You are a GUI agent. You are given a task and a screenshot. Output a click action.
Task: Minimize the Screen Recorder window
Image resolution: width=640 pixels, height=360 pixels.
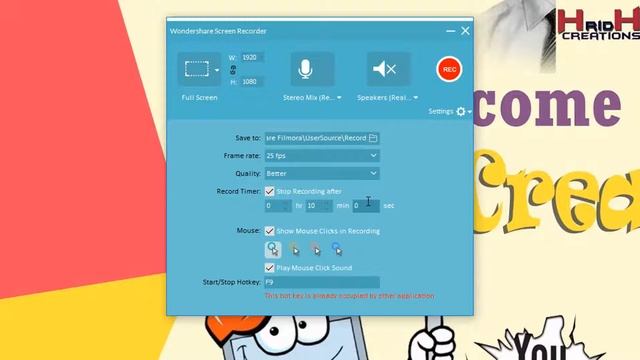tap(451, 31)
